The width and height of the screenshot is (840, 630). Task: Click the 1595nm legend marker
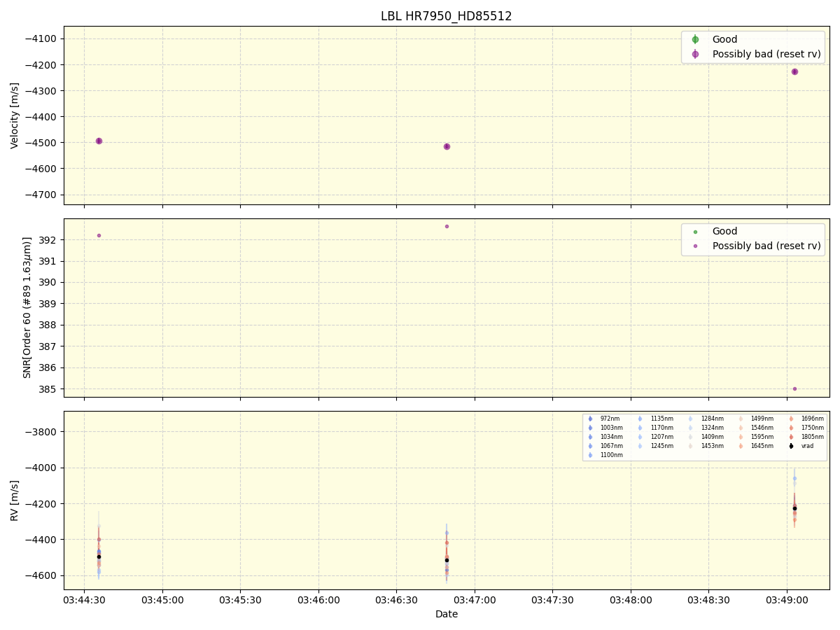click(x=741, y=437)
